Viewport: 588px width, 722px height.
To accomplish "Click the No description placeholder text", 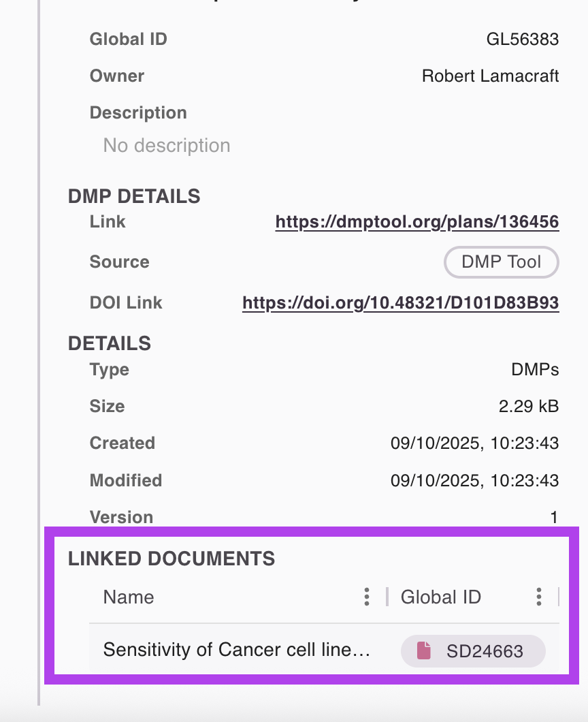I will pos(167,146).
